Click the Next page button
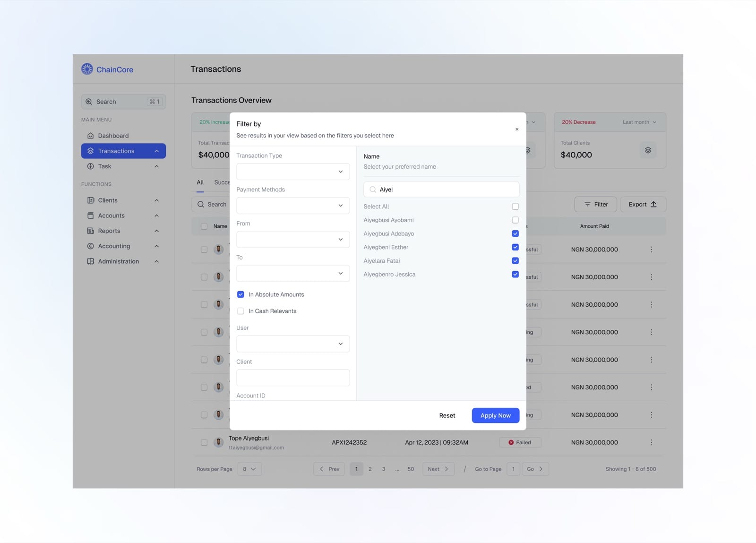This screenshot has height=543, width=756. (x=438, y=469)
